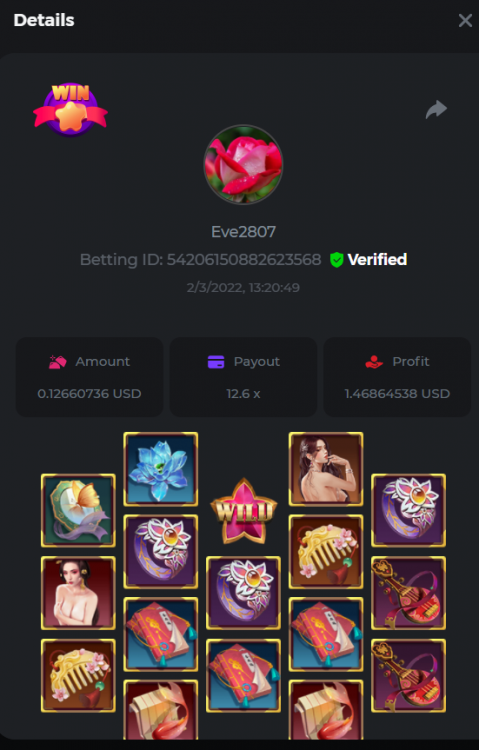Click the golden comb symbol bottom left
This screenshot has height=750, width=479.
pos(78,676)
